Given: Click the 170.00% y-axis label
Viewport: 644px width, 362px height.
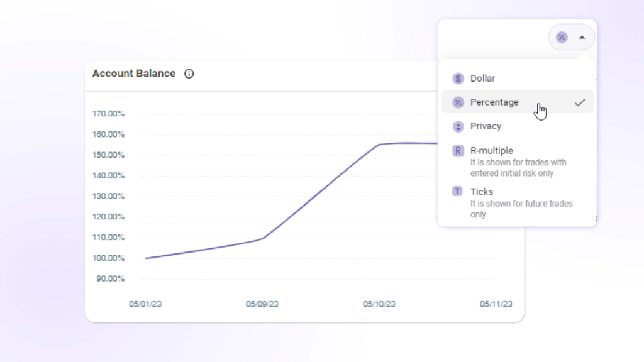Looking at the screenshot, I should coord(109,114).
